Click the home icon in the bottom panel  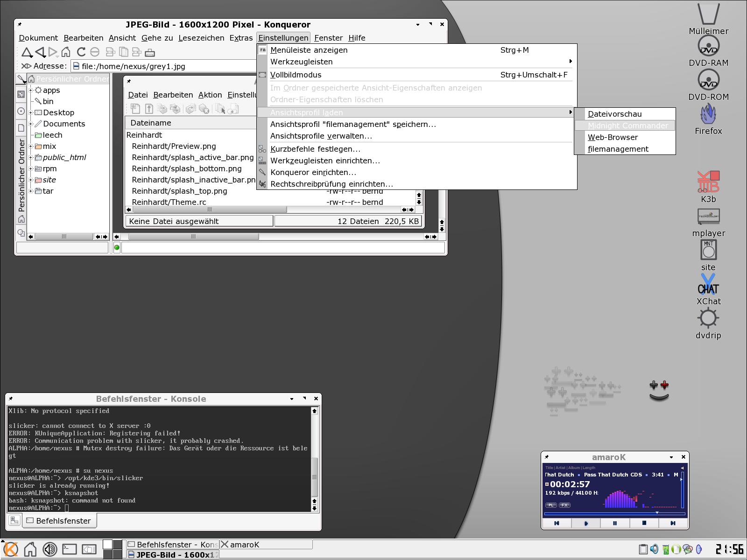30,549
